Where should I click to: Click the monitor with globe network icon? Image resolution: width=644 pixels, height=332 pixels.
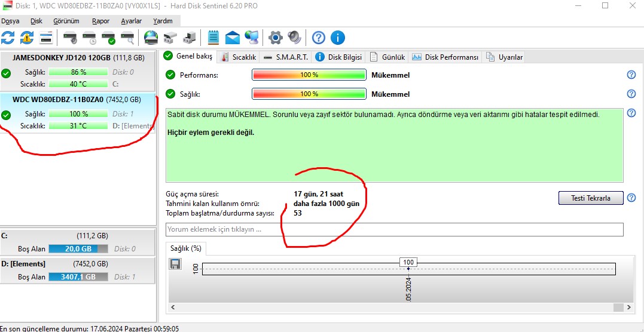point(251,38)
